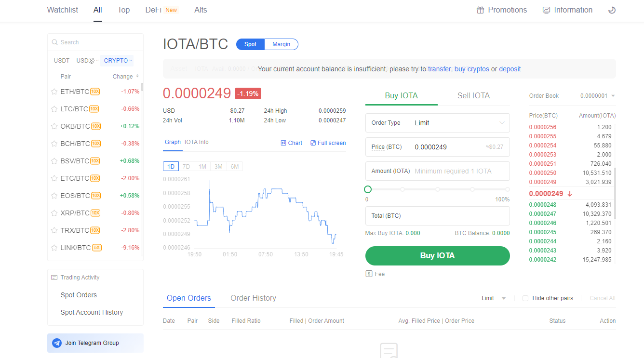Screen dimensions: 644x358
Task: Switch to the Alts tab
Action: pyautogui.click(x=201, y=10)
